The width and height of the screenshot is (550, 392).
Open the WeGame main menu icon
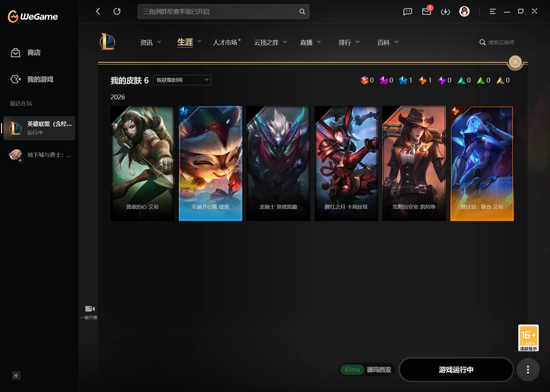[493, 11]
